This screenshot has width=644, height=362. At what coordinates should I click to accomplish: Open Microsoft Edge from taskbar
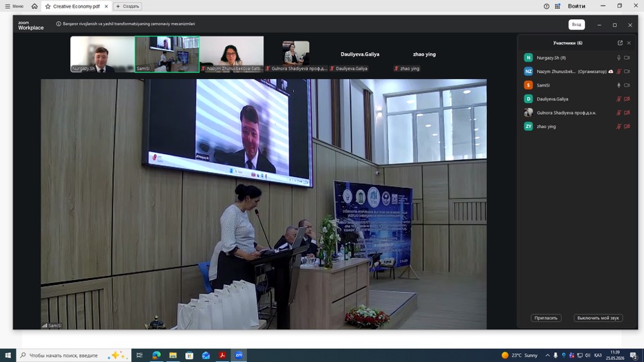tap(156, 355)
